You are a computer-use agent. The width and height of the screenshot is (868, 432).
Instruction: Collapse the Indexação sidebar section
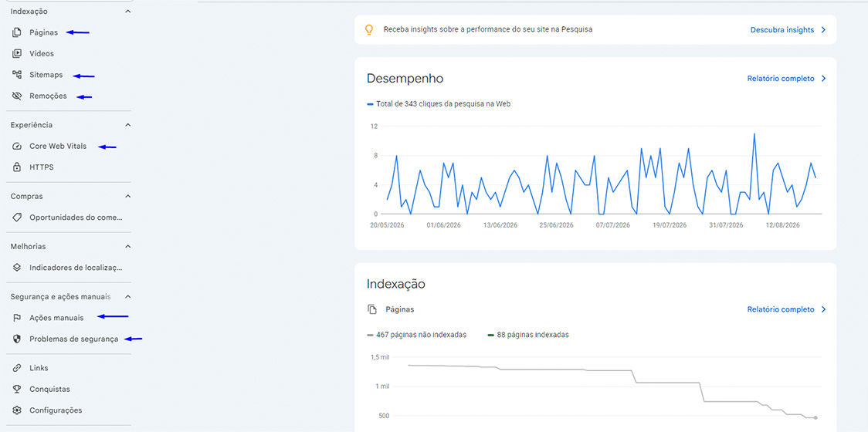coord(128,11)
